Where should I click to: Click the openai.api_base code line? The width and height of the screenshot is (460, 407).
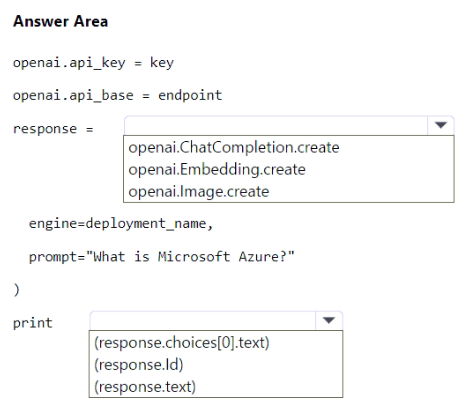[x=117, y=95]
